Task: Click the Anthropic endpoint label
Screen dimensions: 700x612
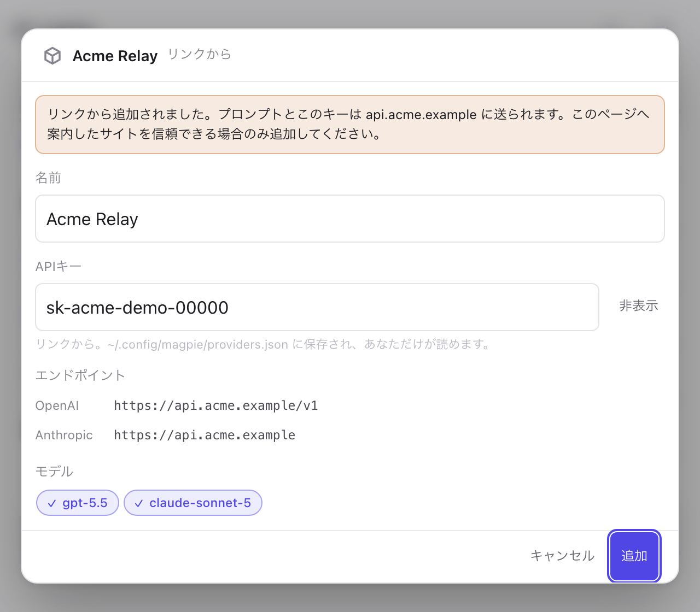Action: pyautogui.click(x=64, y=435)
